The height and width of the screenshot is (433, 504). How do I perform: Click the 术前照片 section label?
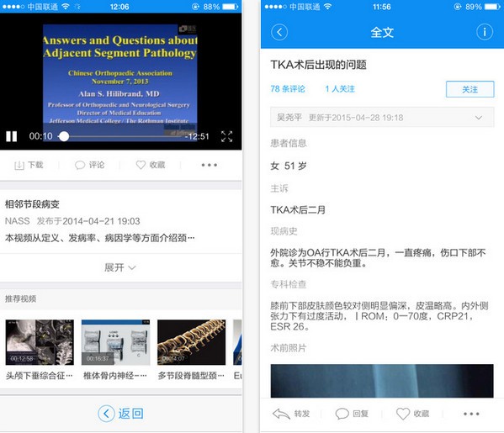[x=289, y=348]
